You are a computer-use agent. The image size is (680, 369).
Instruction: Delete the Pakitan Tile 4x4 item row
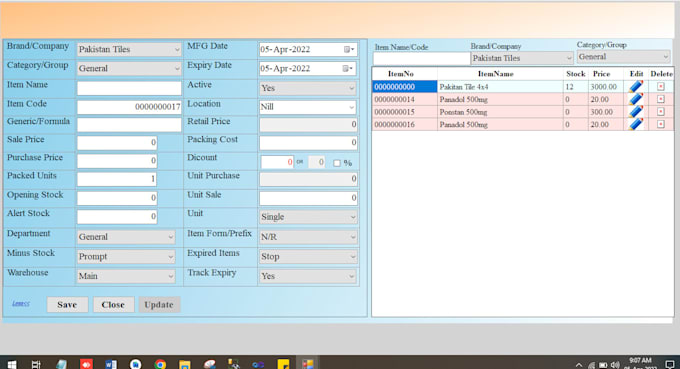pyautogui.click(x=660, y=87)
